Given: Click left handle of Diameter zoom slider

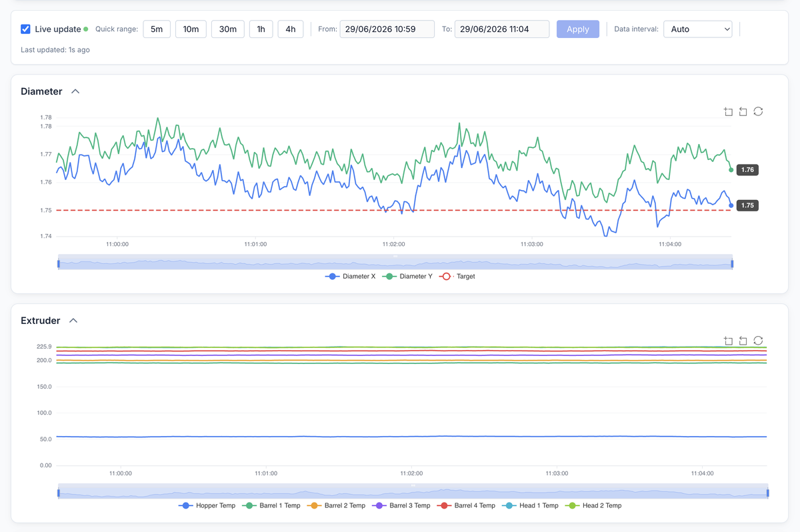Looking at the screenshot, I should pos(58,264).
